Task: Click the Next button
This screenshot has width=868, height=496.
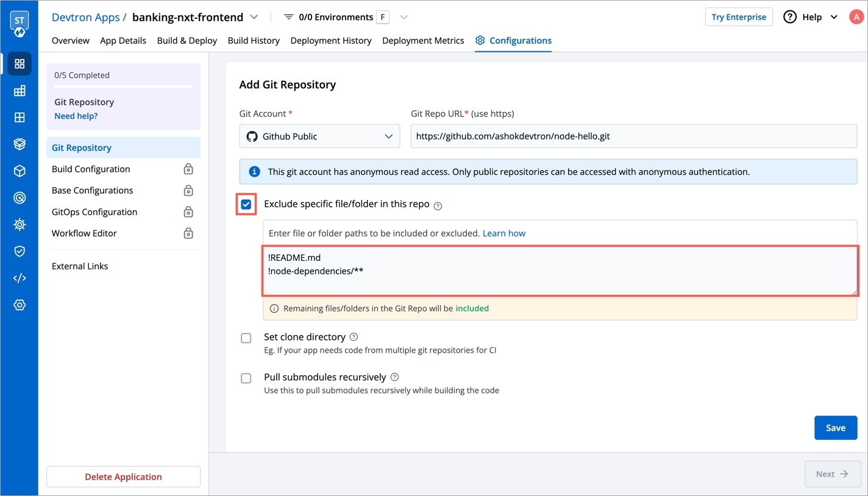Action: pos(833,473)
